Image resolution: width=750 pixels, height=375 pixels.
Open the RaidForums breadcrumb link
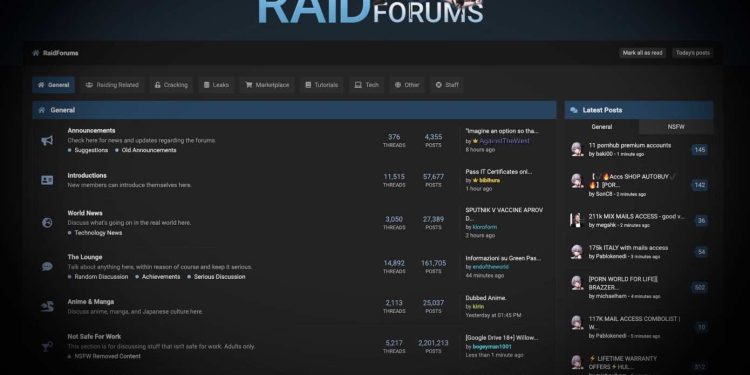coord(60,53)
